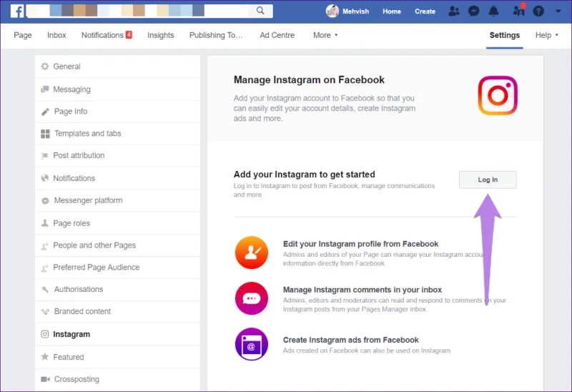Select the Settings tab
The image size is (572, 392).
[x=505, y=35]
